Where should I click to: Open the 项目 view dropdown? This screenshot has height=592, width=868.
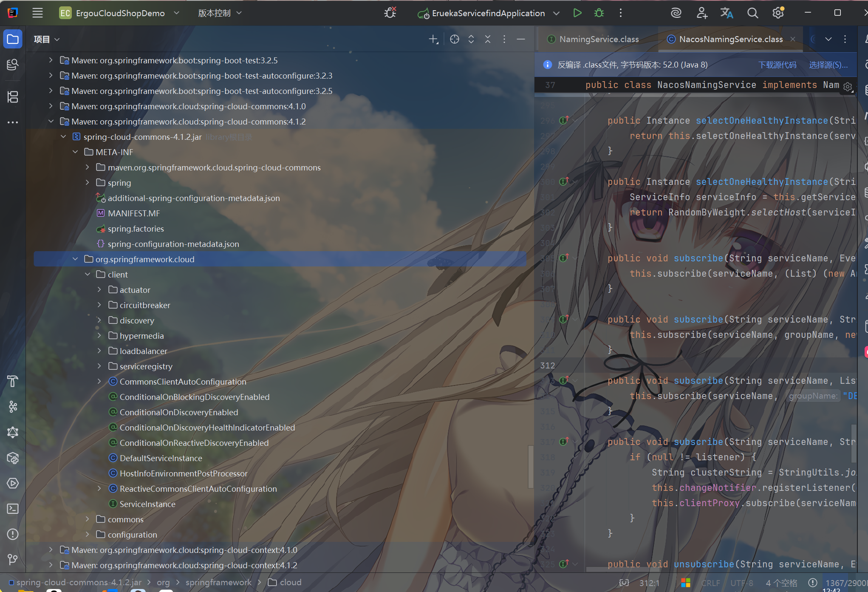47,39
